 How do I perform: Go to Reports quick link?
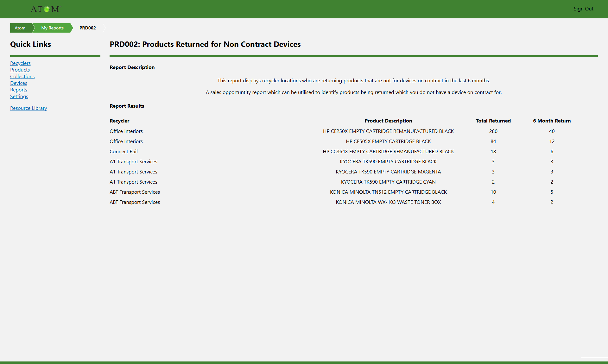[19, 90]
